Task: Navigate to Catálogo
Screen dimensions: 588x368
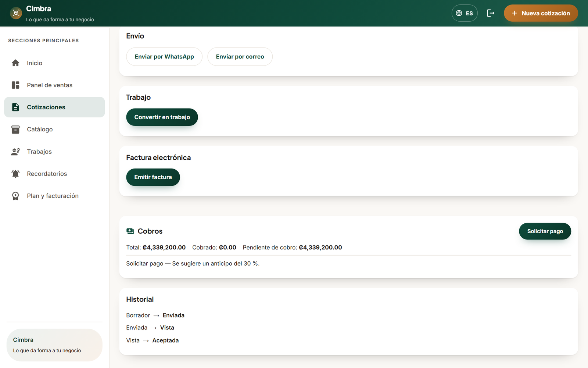Action: pyautogui.click(x=54, y=130)
